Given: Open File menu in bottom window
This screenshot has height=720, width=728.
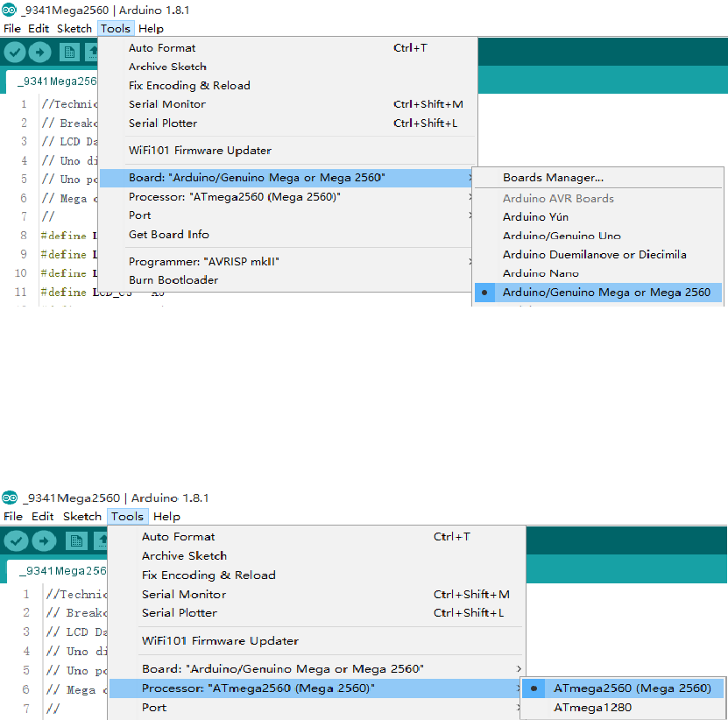Looking at the screenshot, I should tap(13, 516).
